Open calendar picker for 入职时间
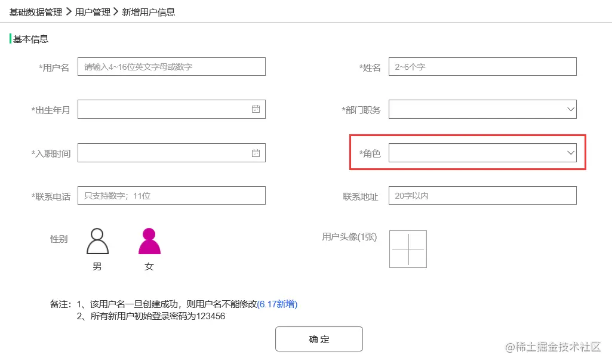Viewport: 612px width, 364px height. coord(256,153)
